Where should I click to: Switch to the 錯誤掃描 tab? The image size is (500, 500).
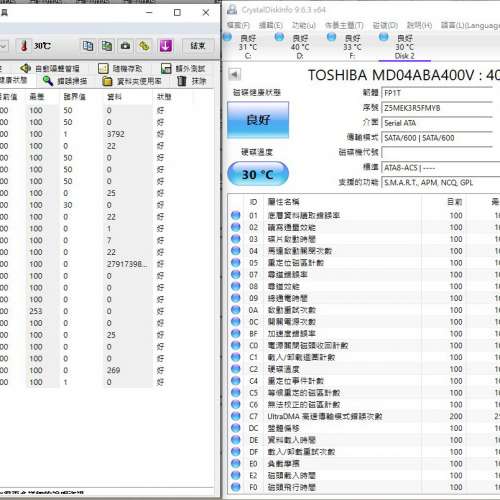[65, 81]
